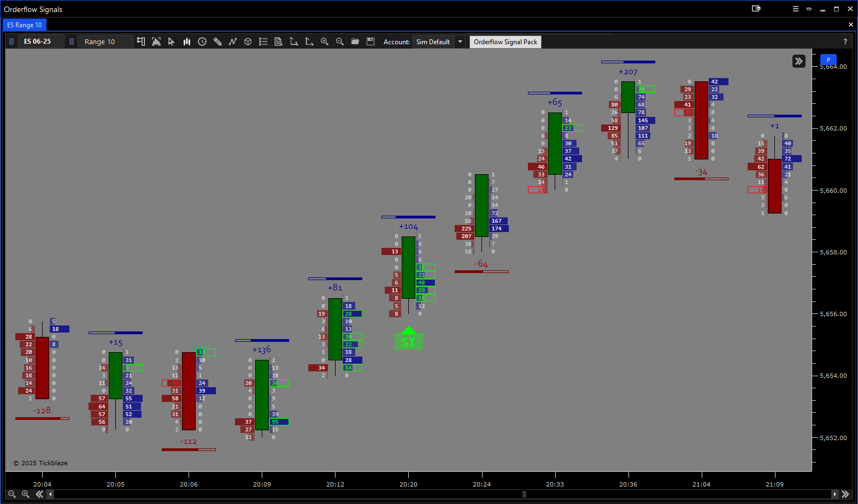Close the ES Range 10 tab bar
858x504 pixels.
pyautogui.click(x=850, y=25)
